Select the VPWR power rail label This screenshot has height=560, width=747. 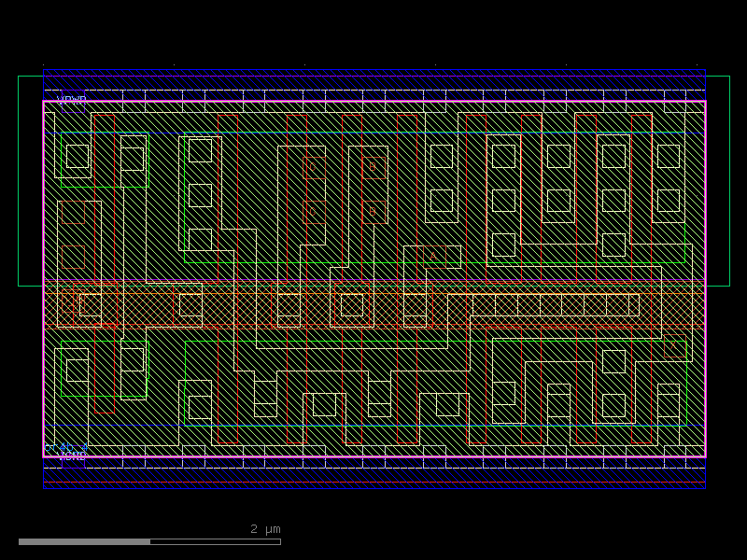(73, 97)
